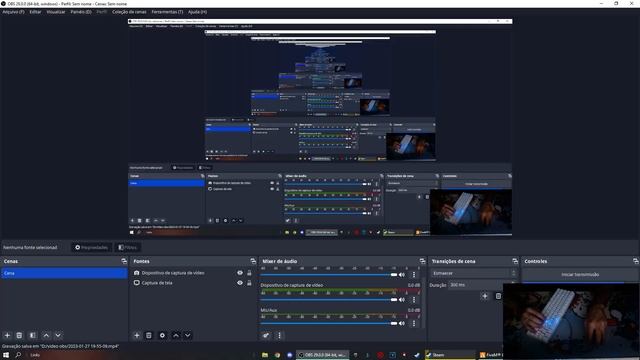Image resolution: width=640 pixels, height=360 pixels.
Task: Add a new source in Fontes panel
Action: coord(137,335)
